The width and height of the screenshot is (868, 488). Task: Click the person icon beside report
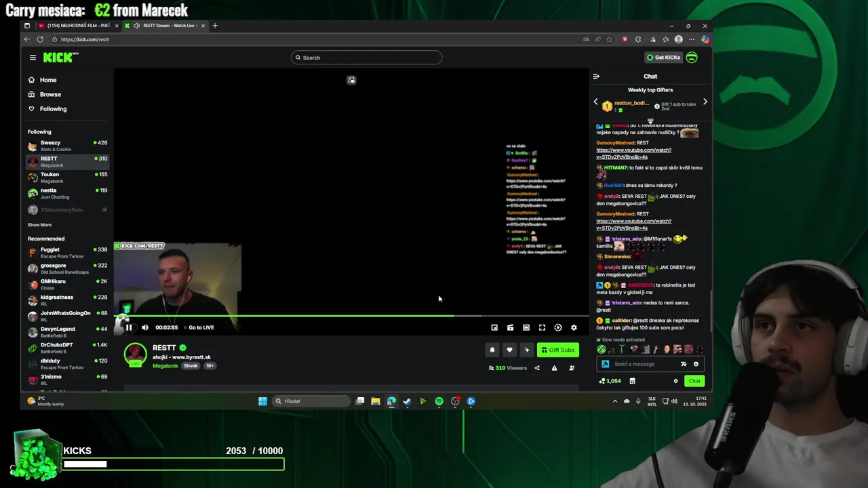pyautogui.click(x=572, y=368)
